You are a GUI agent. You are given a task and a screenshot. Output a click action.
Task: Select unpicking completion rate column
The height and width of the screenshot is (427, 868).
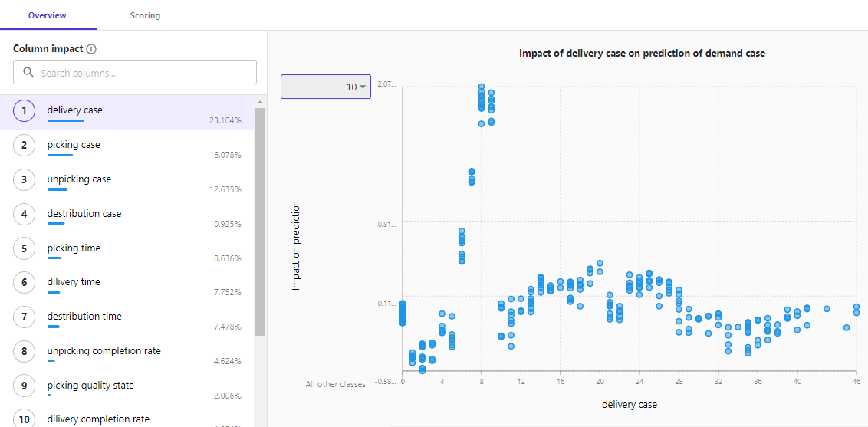click(104, 351)
